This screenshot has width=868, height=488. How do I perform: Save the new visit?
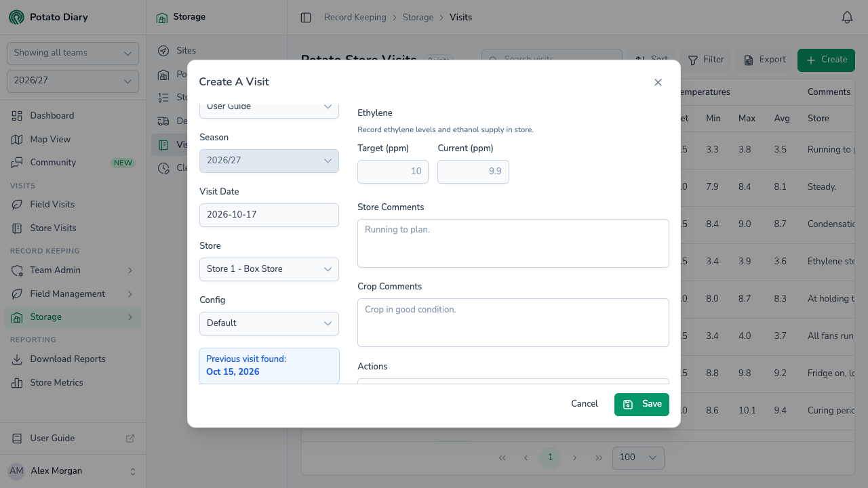[642, 404]
